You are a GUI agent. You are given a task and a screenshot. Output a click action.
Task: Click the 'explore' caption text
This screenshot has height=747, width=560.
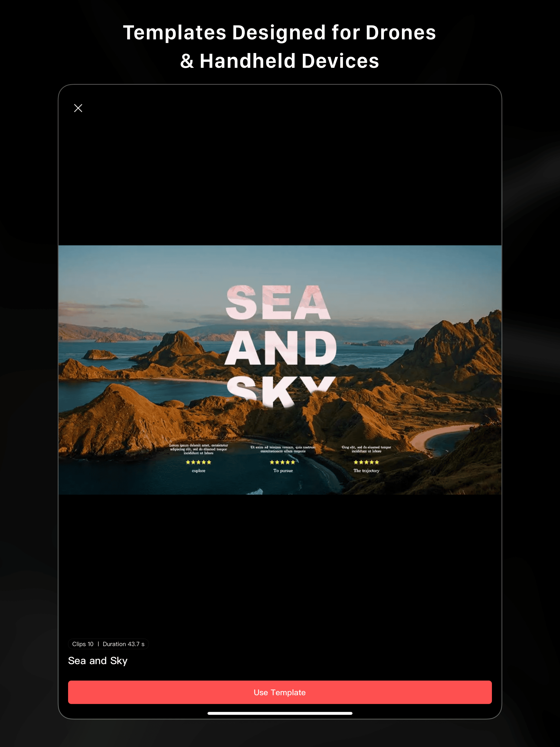[x=198, y=471]
